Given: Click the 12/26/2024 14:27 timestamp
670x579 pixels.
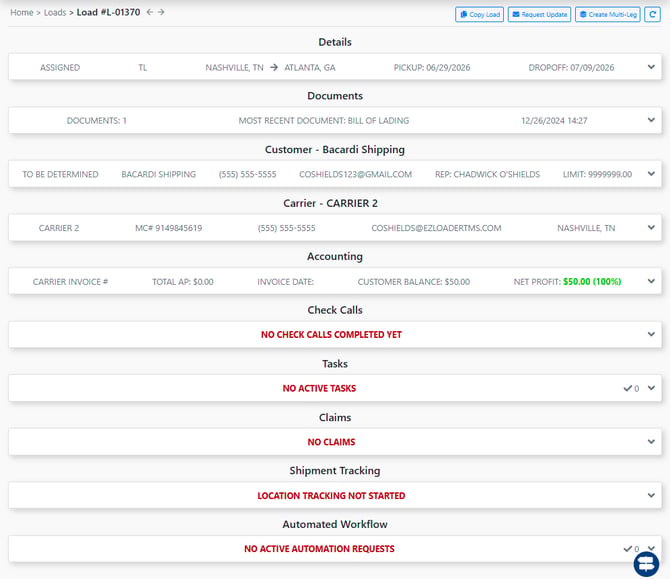Looking at the screenshot, I should click(554, 121).
